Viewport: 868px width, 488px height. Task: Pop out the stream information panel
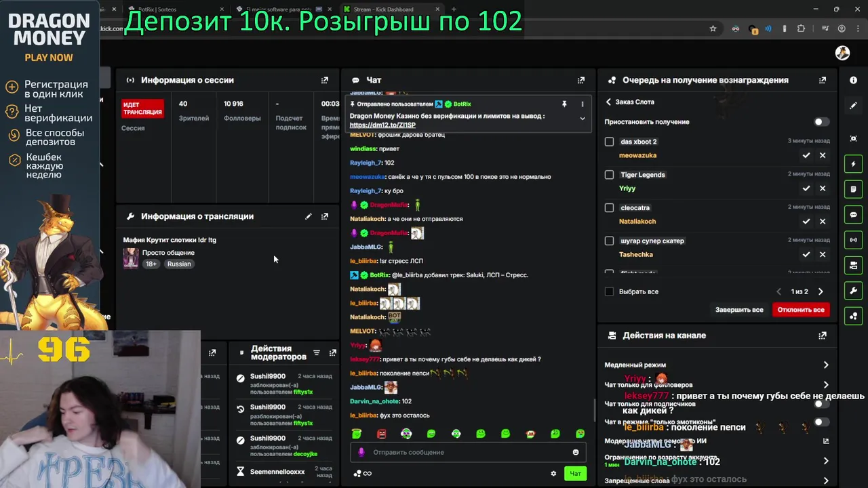tap(325, 216)
